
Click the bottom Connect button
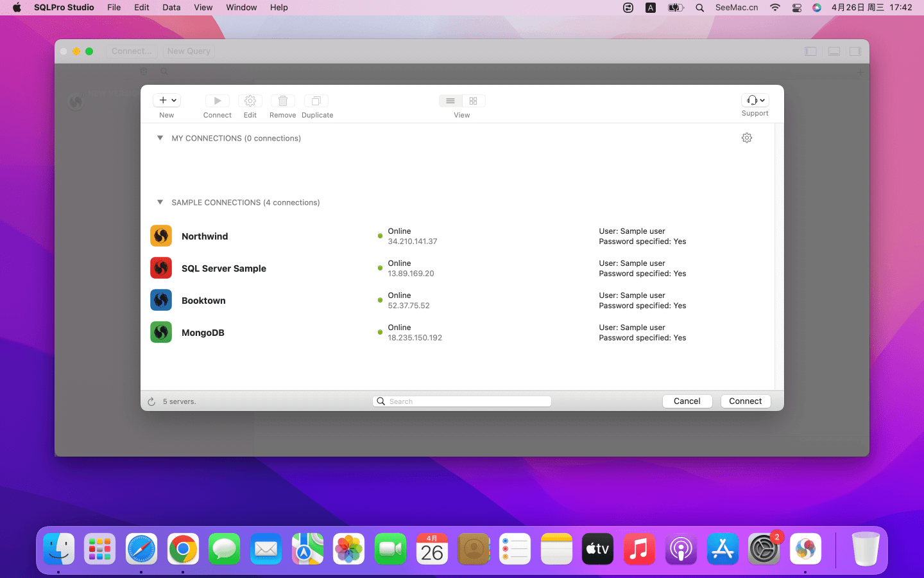(x=746, y=401)
